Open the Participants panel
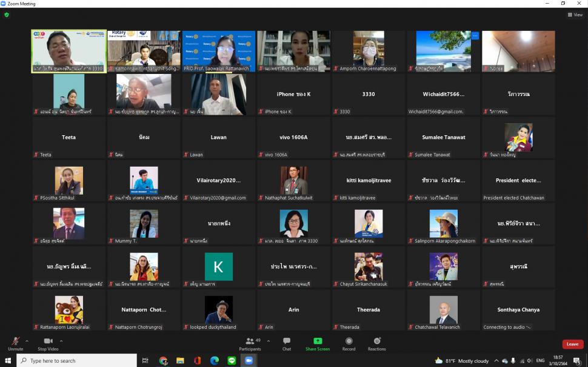The image size is (588, 367). 250,343
